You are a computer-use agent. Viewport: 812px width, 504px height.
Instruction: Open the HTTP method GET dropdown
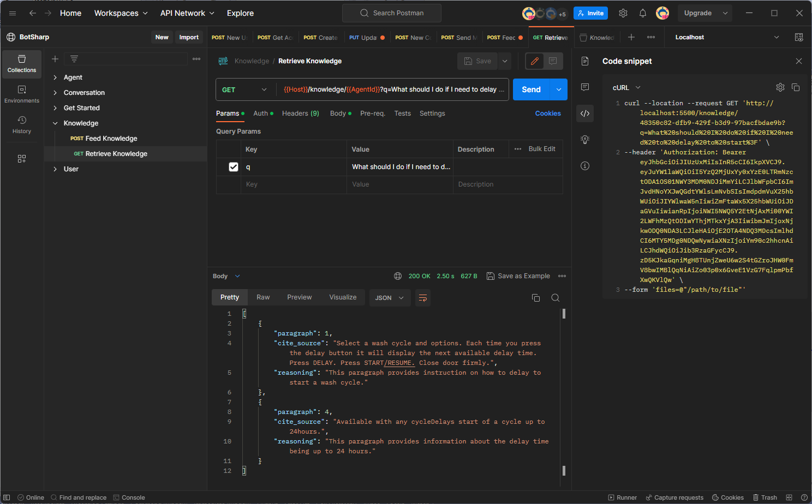click(x=246, y=89)
